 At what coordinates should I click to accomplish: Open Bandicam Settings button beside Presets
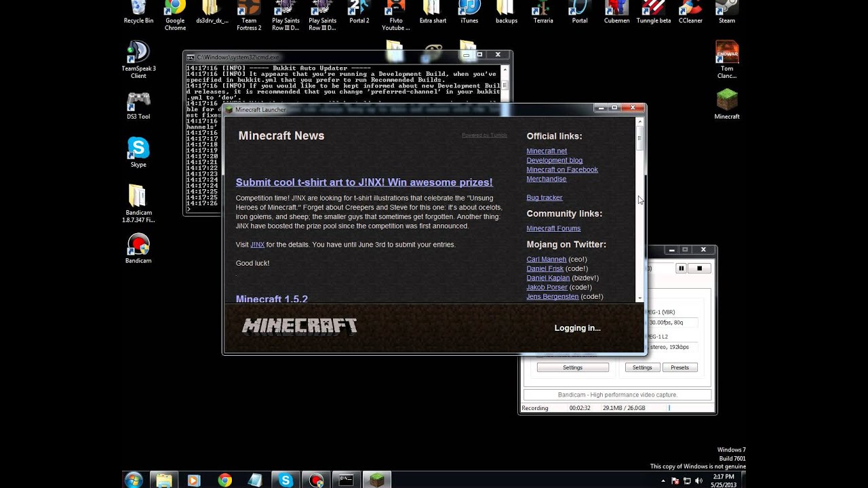pos(642,367)
